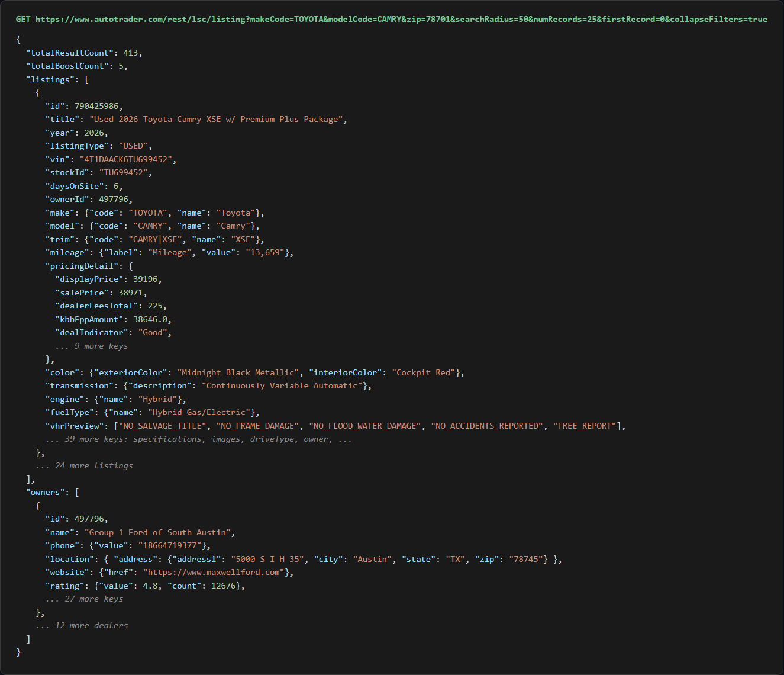The height and width of the screenshot is (675, 784).
Task: Select listing id 790425986
Action: click(96, 106)
